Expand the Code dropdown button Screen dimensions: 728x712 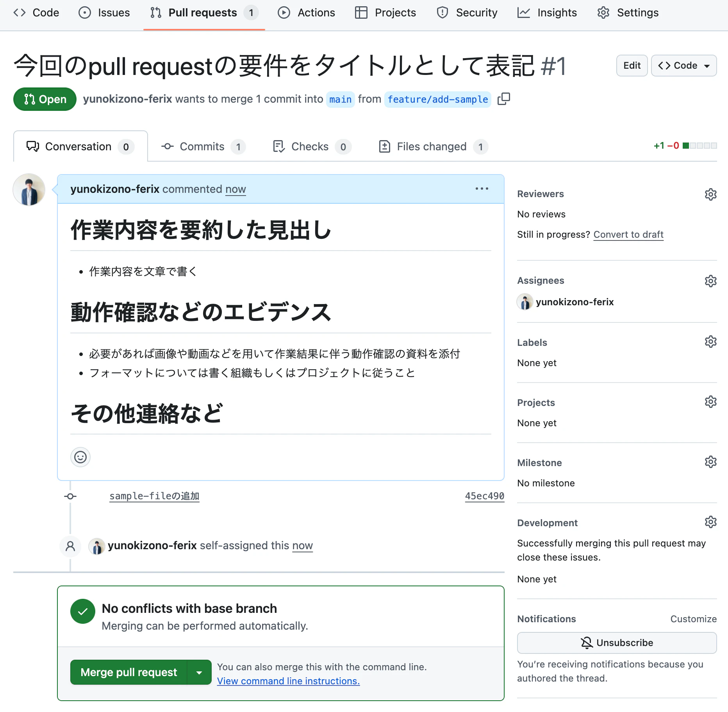pyautogui.click(x=683, y=66)
